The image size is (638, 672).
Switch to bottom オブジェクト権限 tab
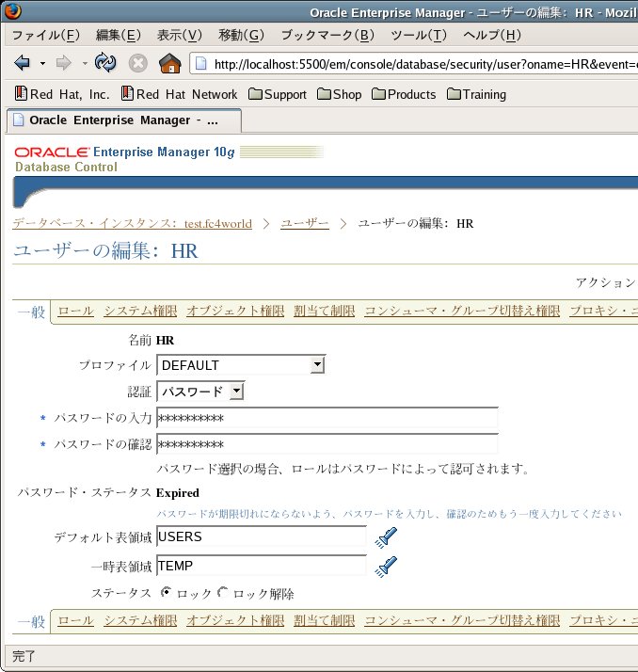(235, 620)
